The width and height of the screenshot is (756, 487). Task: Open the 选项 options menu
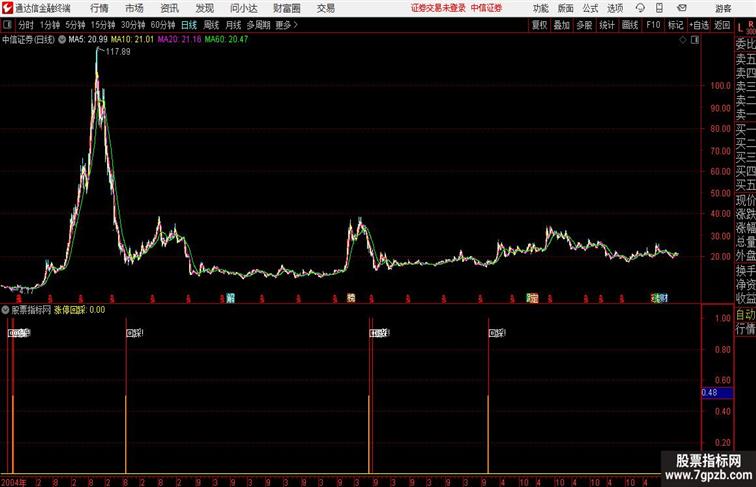pos(615,8)
